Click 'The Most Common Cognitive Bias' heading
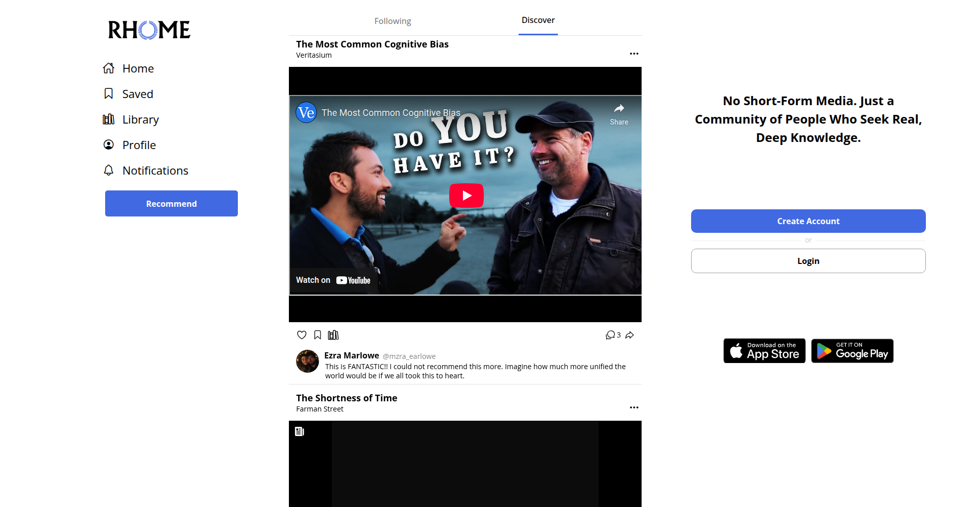The image size is (980, 507). click(372, 44)
